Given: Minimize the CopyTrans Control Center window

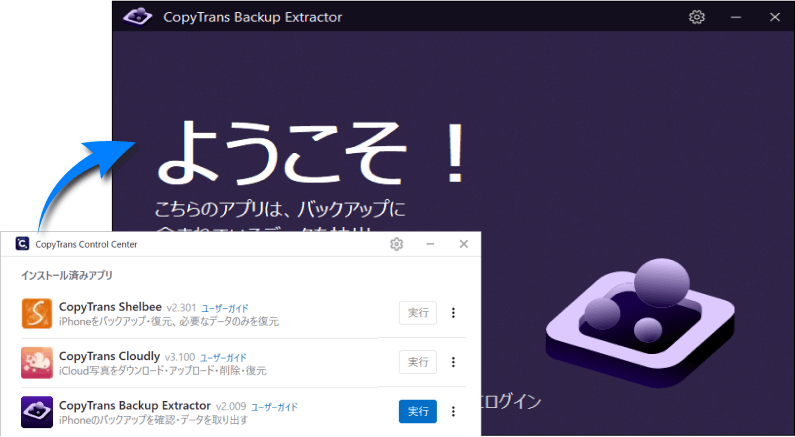Looking at the screenshot, I should [x=430, y=244].
